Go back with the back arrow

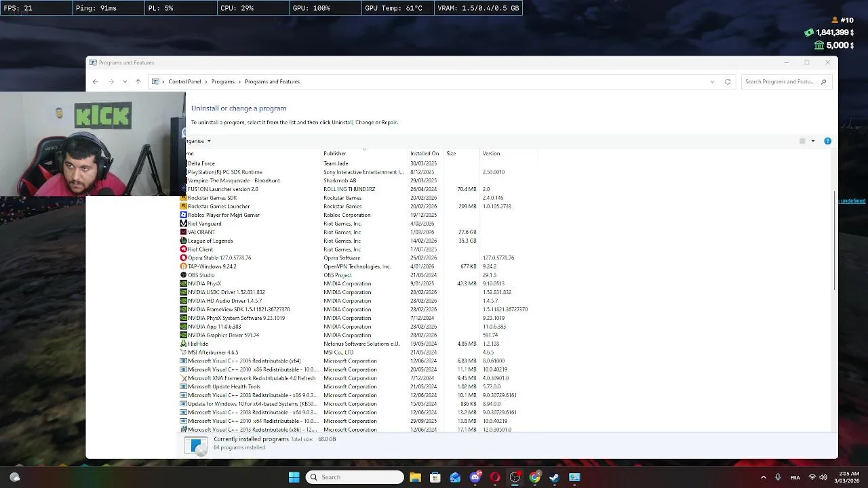click(95, 82)
